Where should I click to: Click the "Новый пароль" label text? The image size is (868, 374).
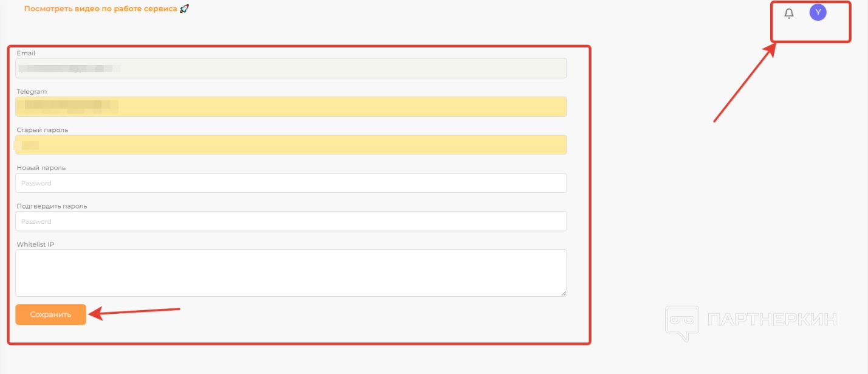tap(41, 168)
